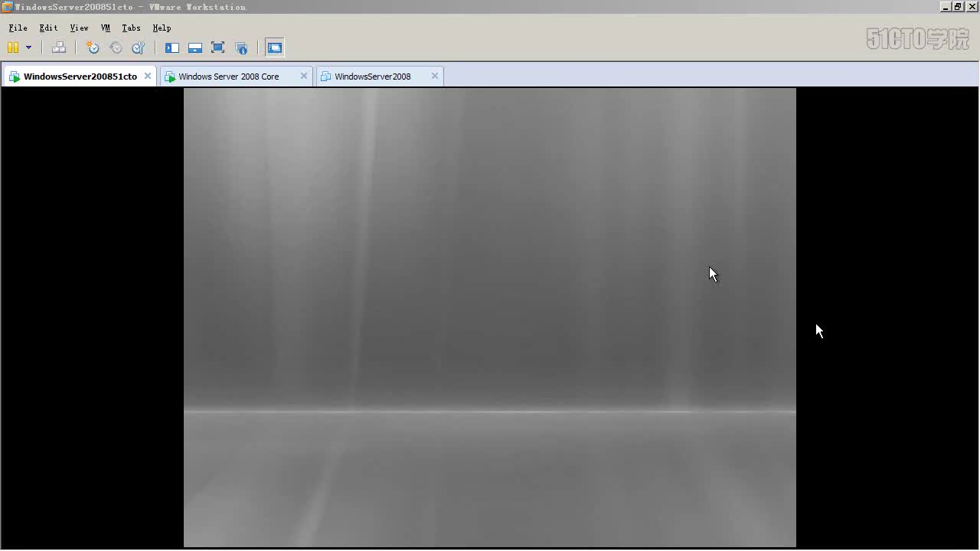Switch to the WindowsServer200851cto tab
Image resolution: width=980 pixels, height=551 pixels.
pos(80,77)
